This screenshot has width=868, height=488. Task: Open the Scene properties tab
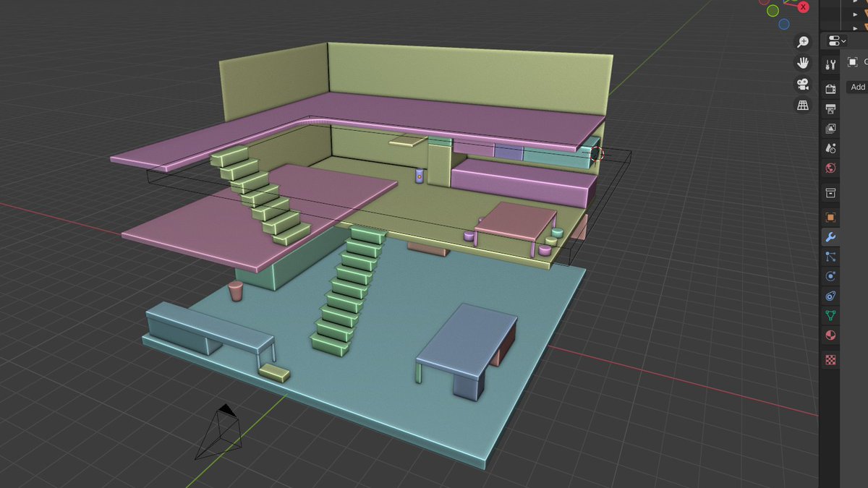click(x=830, y=148)
